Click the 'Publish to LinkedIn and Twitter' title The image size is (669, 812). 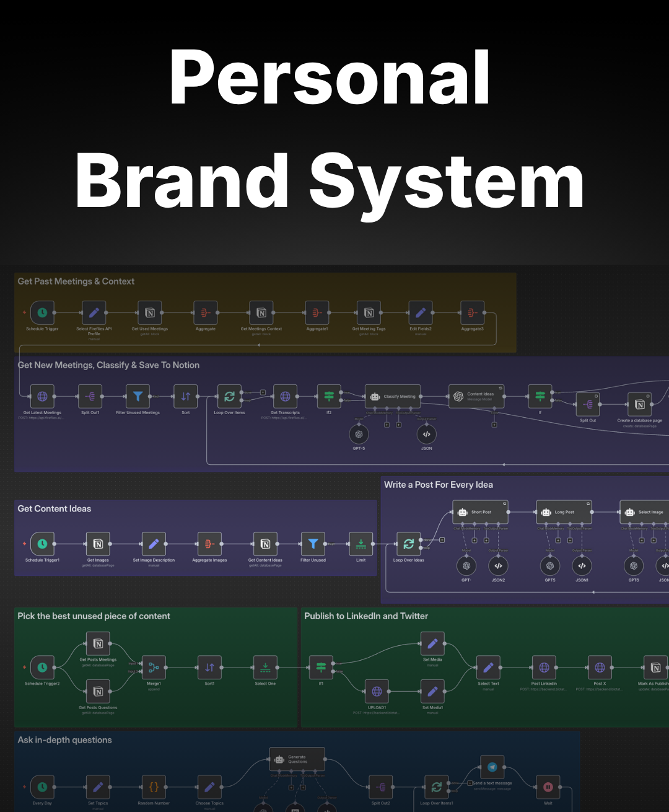click(366, 616)
